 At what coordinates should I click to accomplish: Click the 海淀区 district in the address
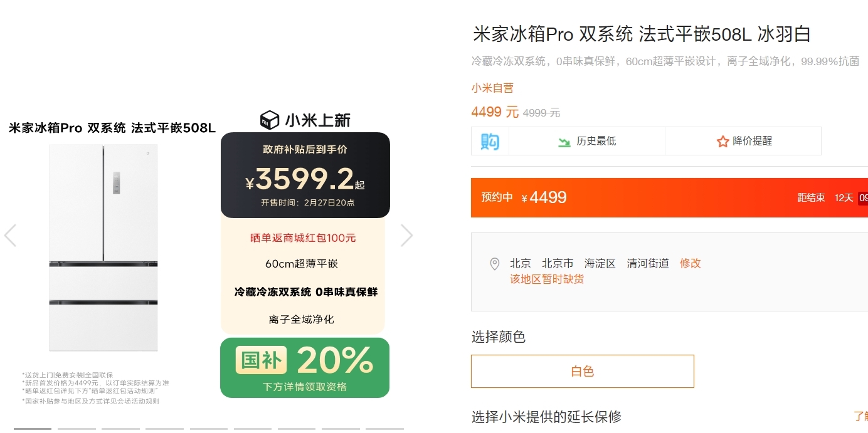[x=600, y=263]
